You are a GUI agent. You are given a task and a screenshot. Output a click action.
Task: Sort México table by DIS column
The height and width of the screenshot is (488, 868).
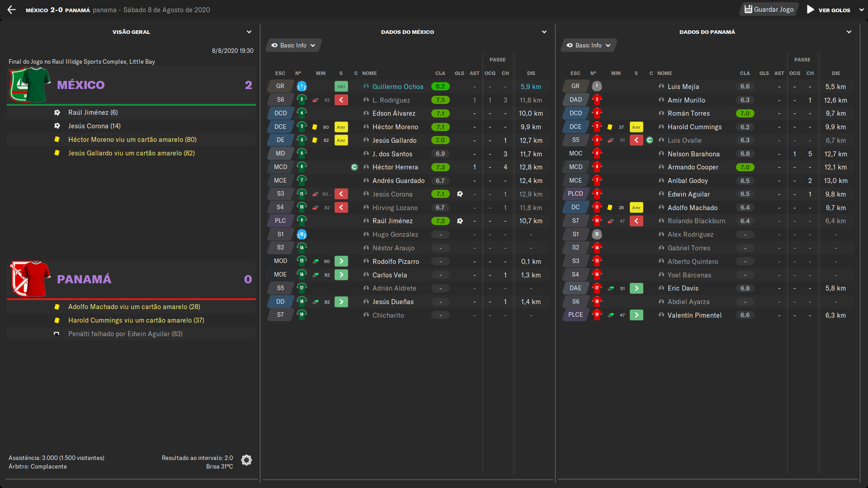(x=531, y=73)
